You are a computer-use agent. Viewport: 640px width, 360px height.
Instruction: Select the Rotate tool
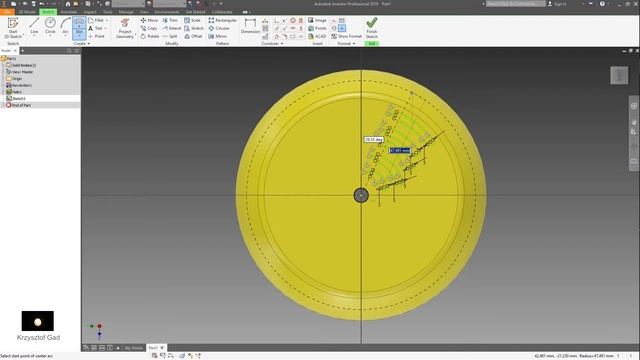pos(150,36)
